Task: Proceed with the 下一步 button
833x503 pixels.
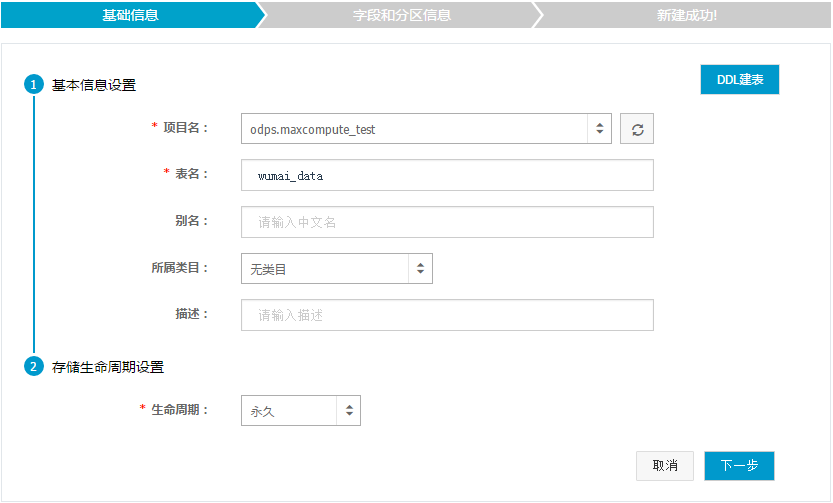Action: (739, 466)
